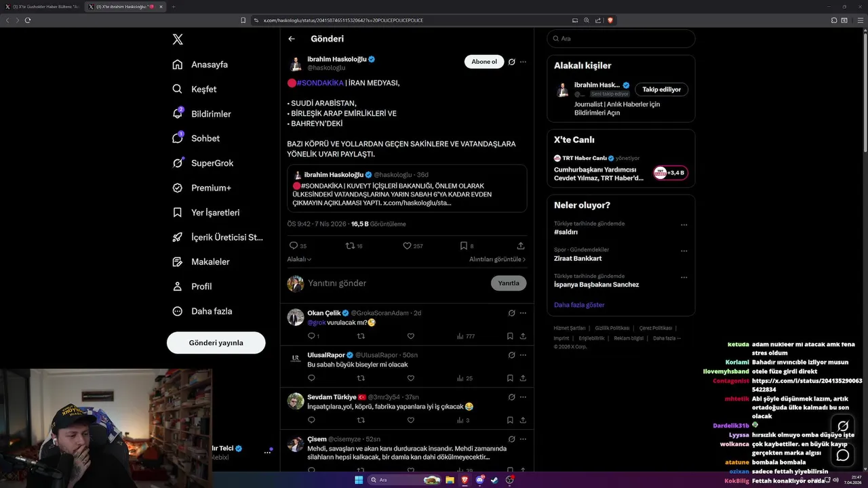View stats of Okan Çelik's reply (777)

pos(466,336)
